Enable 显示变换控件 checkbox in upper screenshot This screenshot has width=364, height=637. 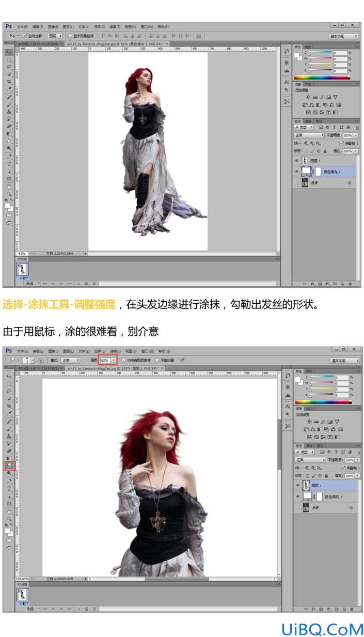(70, 35)
